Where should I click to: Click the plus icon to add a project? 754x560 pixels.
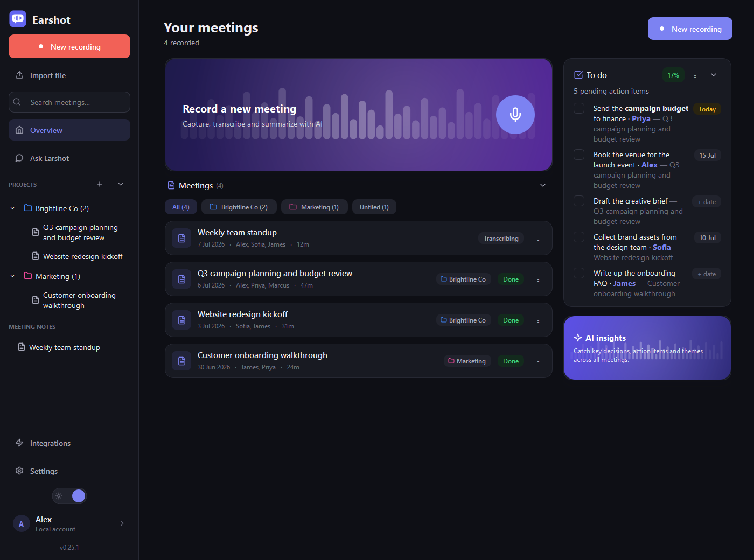(100, 184)
